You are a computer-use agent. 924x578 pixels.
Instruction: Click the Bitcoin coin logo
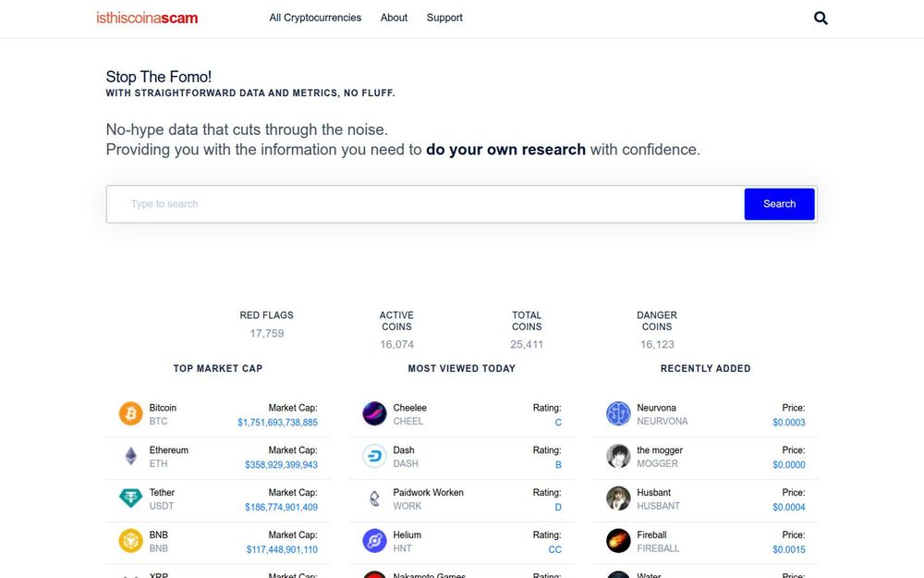(x=131, y=413)
